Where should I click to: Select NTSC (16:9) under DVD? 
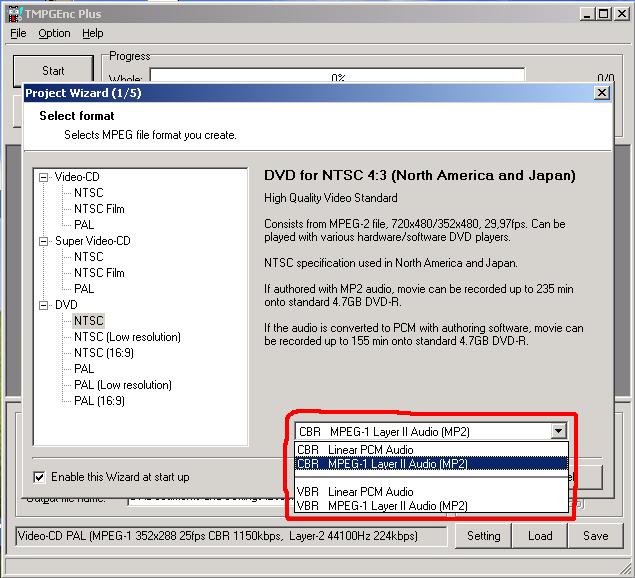coord(104,353)
